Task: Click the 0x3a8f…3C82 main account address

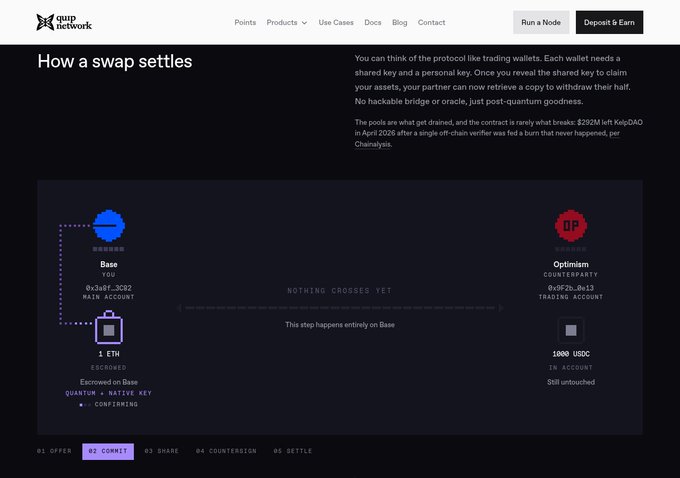Action: pos(108,288)
